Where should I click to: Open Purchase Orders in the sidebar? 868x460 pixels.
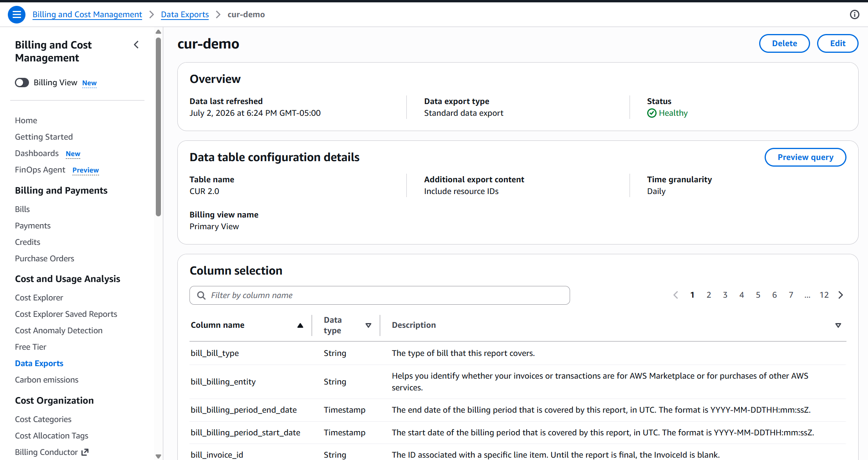point(45,259)
